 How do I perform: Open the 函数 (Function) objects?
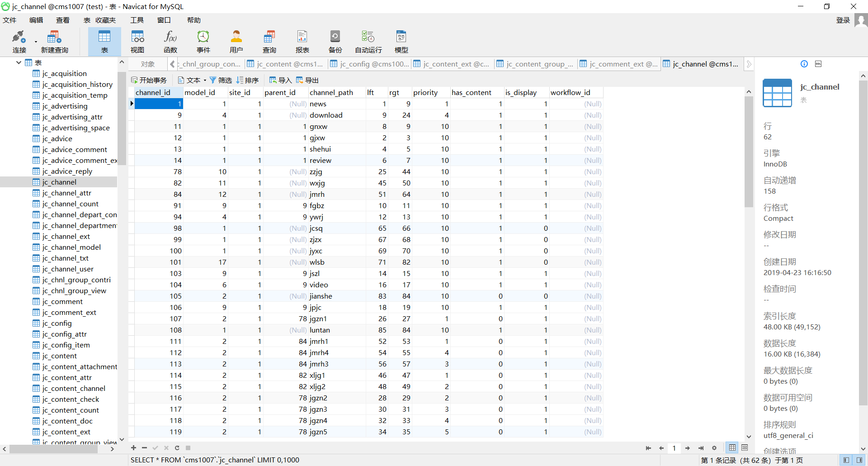click(170, 42)
